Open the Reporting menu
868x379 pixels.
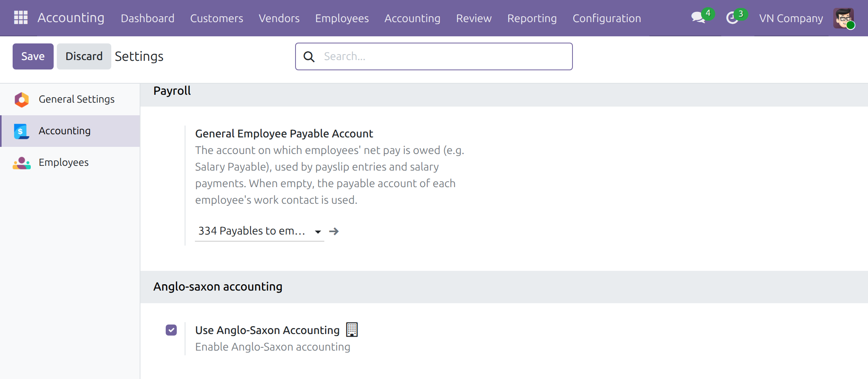point(532,18)
